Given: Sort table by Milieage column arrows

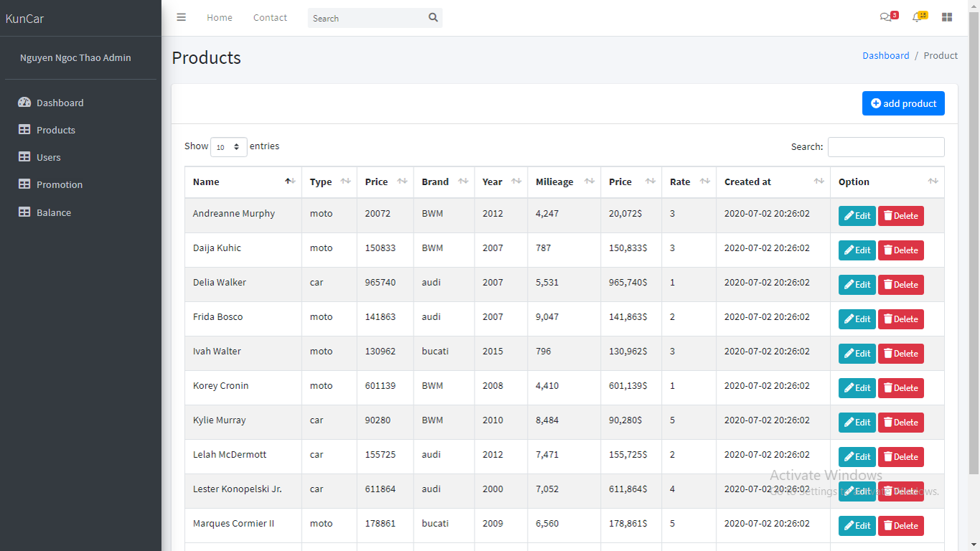Looking at the screenshot, I should click(589, 182).
